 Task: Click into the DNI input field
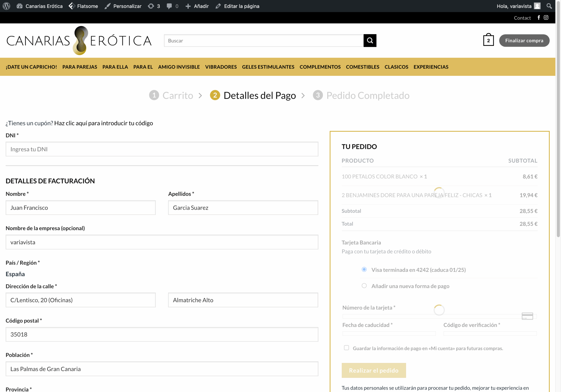[x=162, y=149]
